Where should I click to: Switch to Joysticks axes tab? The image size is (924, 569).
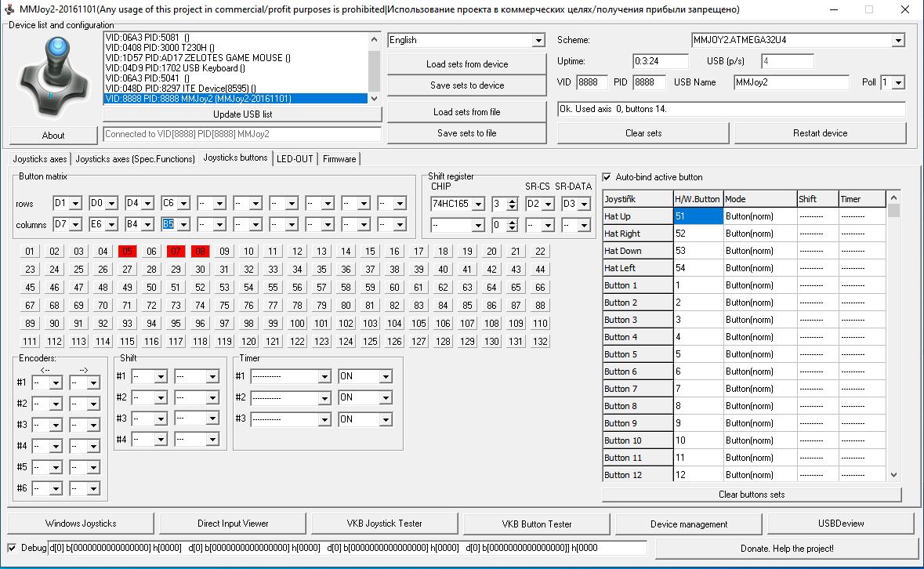pos(40,159)
